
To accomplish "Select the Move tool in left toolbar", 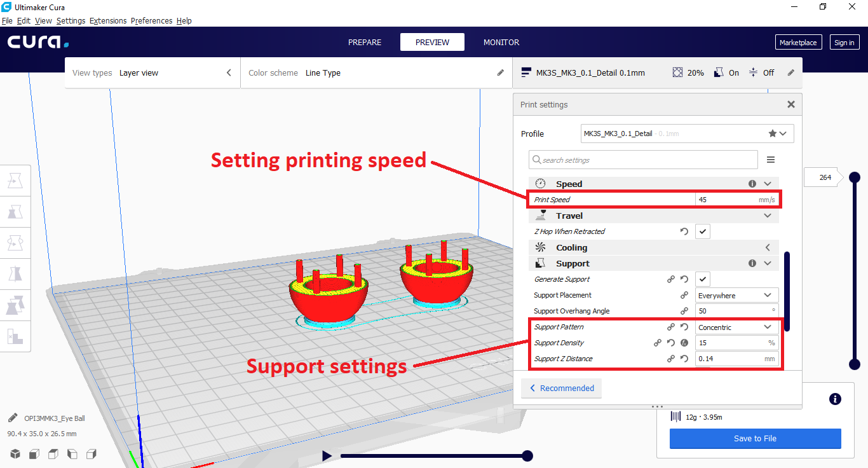I will pos(15,181).
